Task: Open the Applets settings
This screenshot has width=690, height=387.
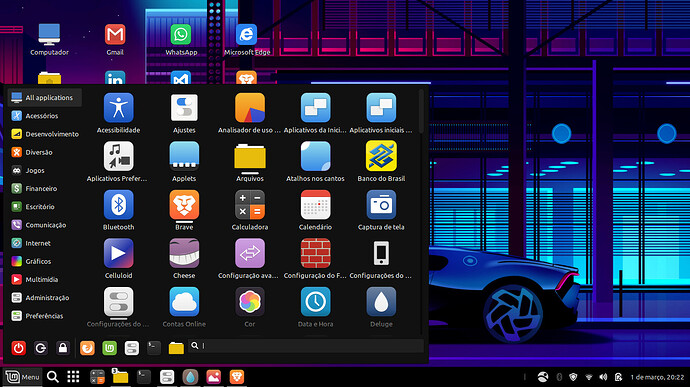Action: [x=184, y=162]
